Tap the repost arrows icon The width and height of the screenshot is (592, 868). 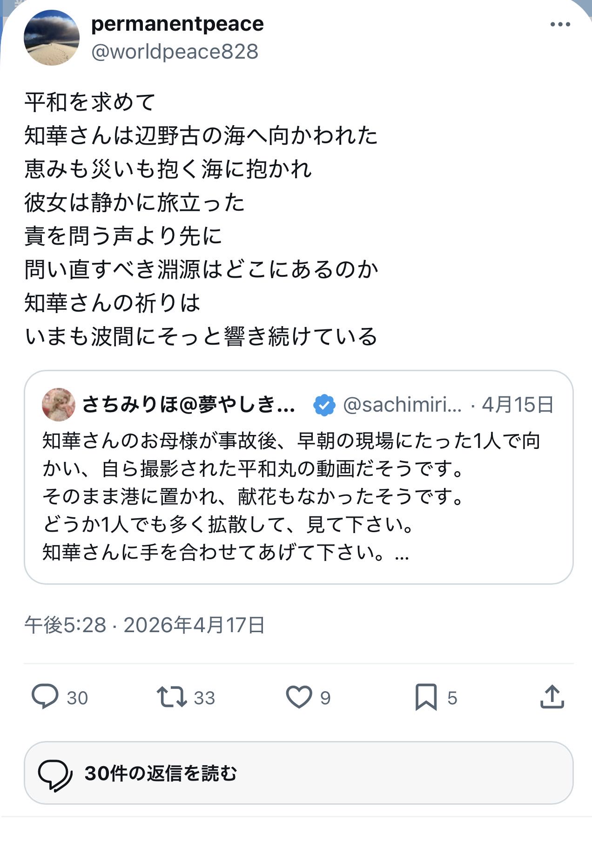pyautogui.click(x=171, y=697)
